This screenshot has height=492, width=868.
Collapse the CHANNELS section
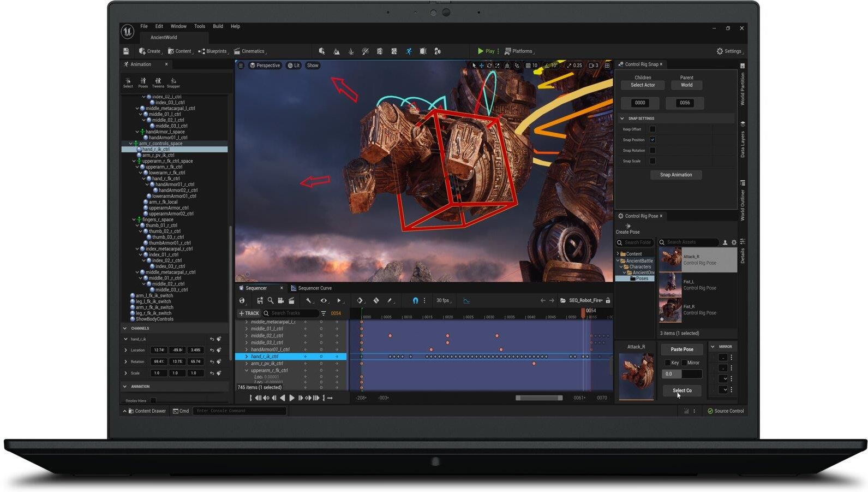click(x=125, y=329)
